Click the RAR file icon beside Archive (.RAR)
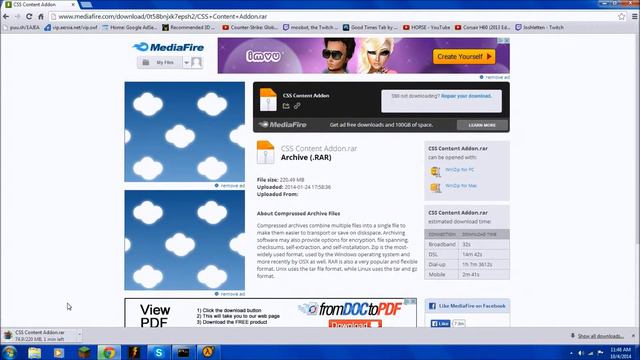Viewport: 640px width, 360px height. (265, 152)
